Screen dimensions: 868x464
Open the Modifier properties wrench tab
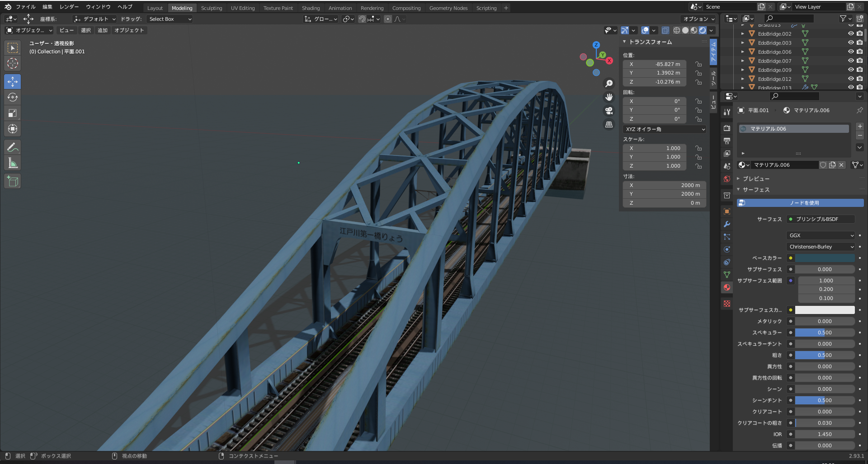tap(727, 224)
